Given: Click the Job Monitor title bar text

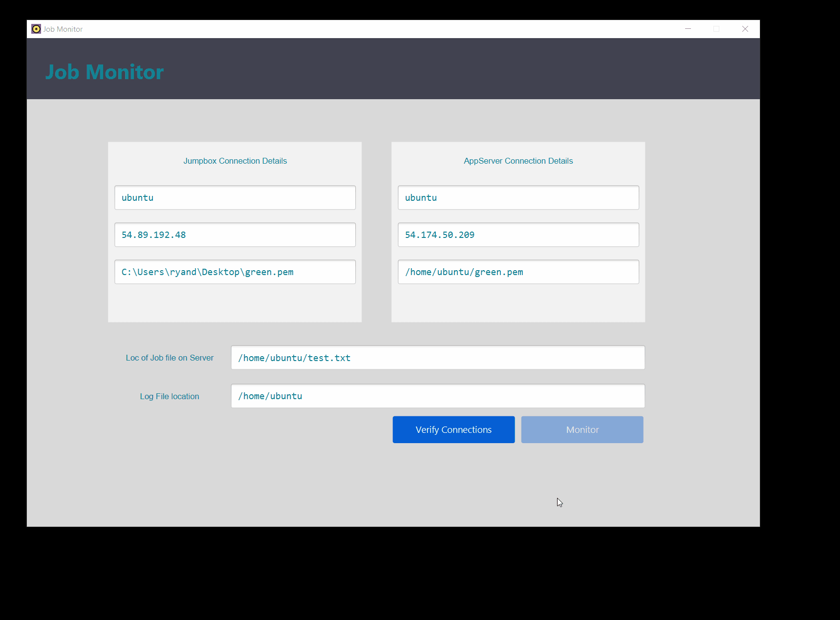Looking at the screenshot, I should point(63,29).
